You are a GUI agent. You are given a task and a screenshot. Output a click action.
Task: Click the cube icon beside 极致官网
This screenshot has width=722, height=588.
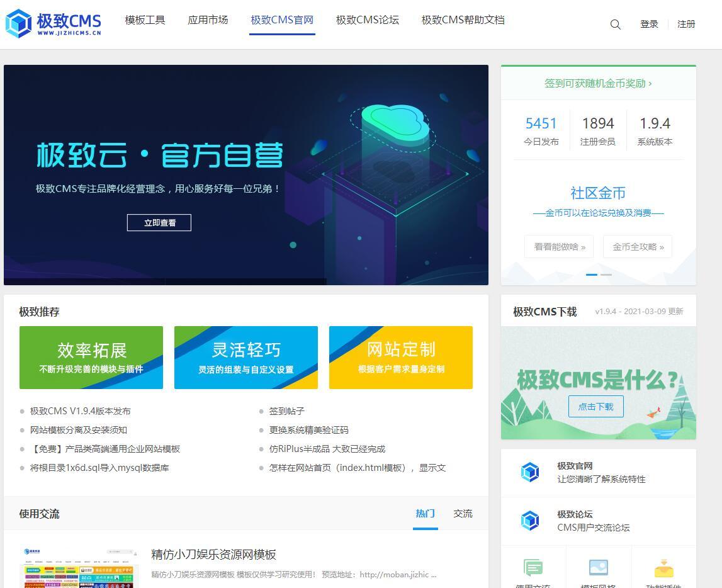click(x=530, y=472)
